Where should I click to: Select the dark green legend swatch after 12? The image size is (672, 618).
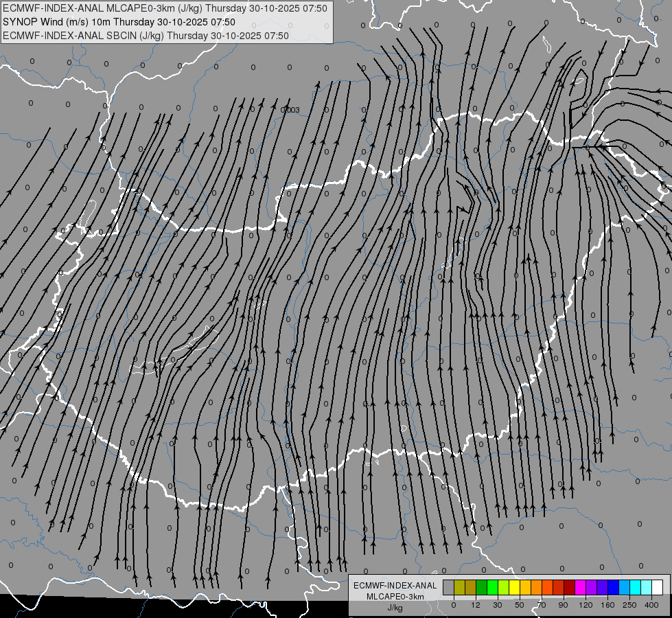point(482,587)
